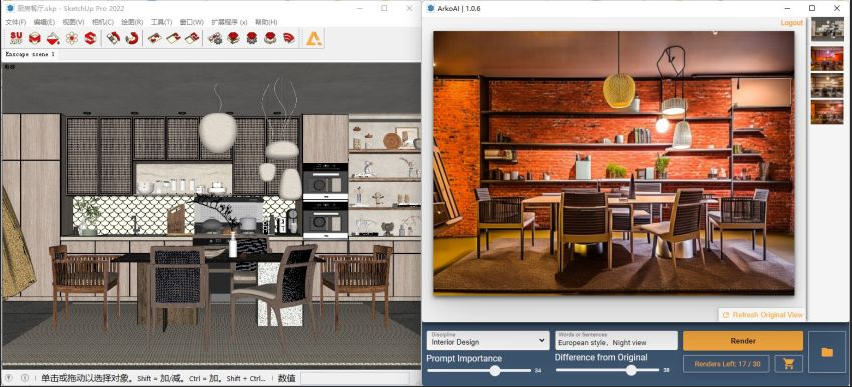Click the question mark icon in status bar
852x387 pixels.
point(24,378)
